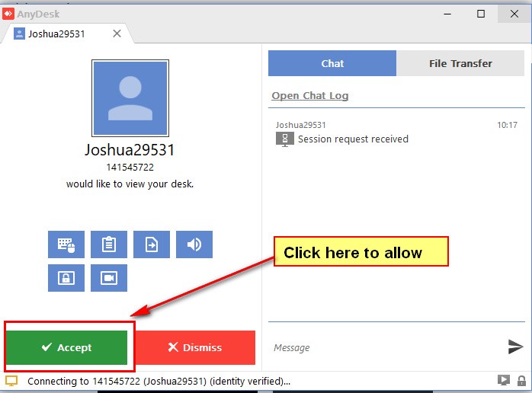This screenshot has height=393, width=532.
Task: Toggle sound transmission permission icon
Action: click(194, 244)
